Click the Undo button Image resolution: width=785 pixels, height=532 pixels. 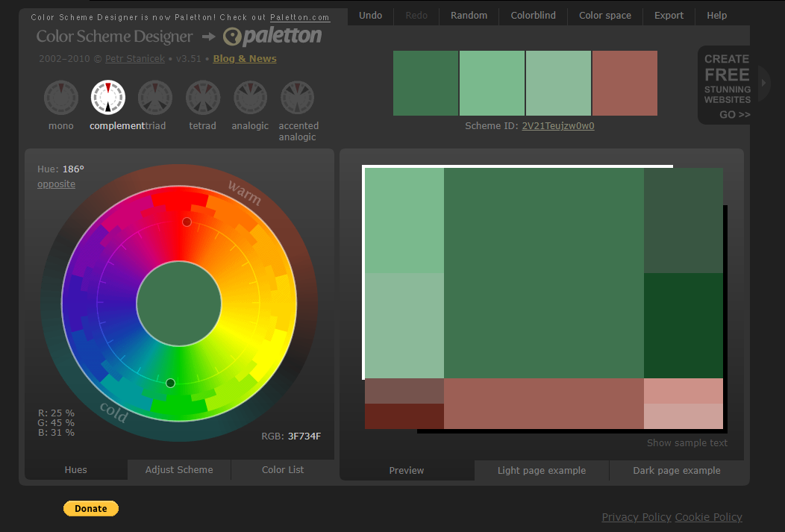[x=370, y=16]
